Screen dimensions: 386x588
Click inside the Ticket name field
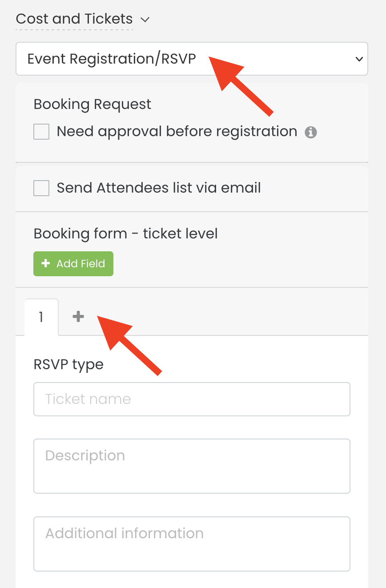coord(191,399)
